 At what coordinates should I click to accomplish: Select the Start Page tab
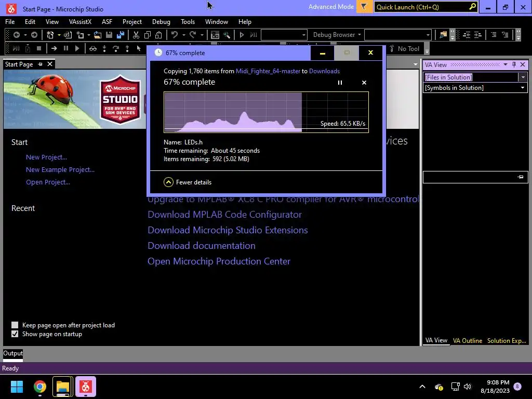coord(19,64)
